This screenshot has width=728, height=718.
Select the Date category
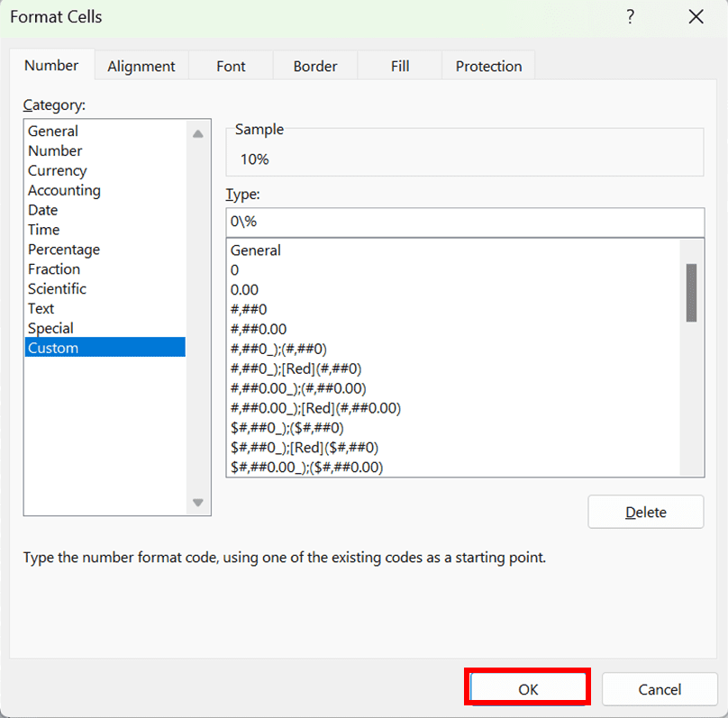pyautogui.click(x=105, y=210)
